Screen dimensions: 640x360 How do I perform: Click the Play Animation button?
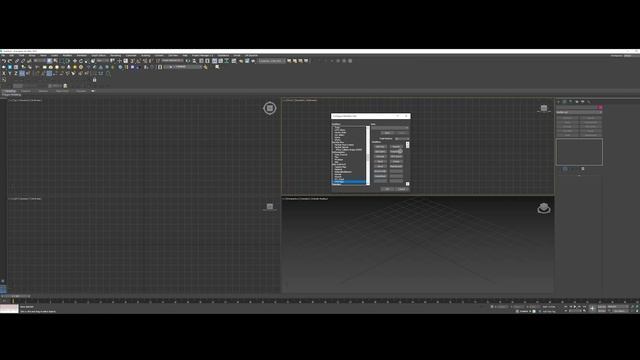pyautogui.click(x=575, y=307)
